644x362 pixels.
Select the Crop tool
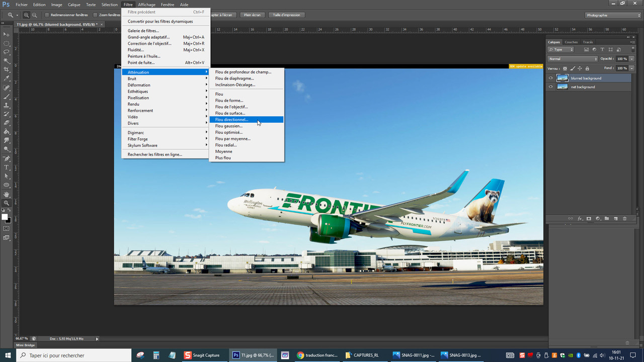(x=7, y=69)
